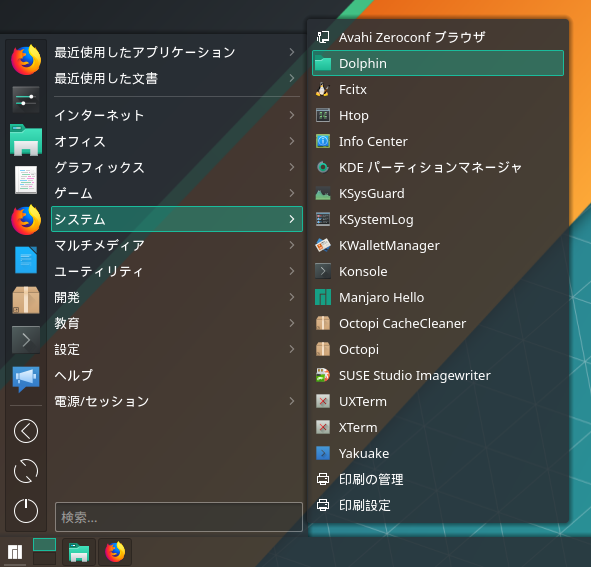Launch Octopi package box in favorites sidebar

(x=26, y=300)
